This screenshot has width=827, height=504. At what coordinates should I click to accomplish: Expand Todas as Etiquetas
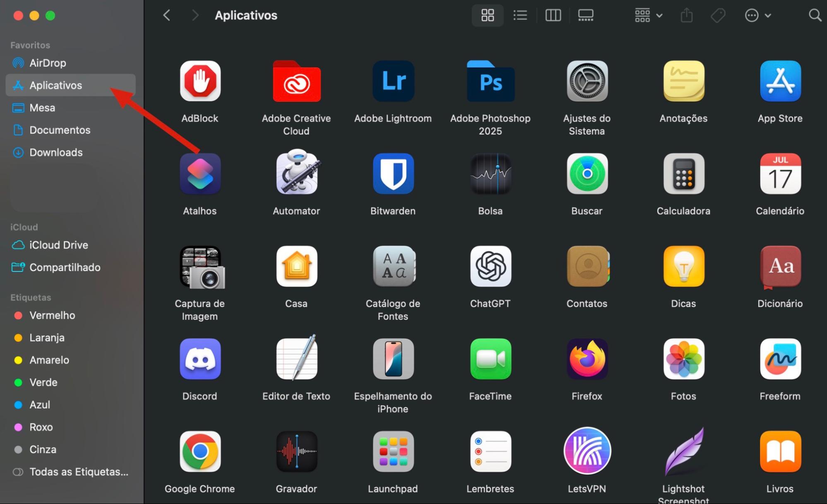[78, 472]
